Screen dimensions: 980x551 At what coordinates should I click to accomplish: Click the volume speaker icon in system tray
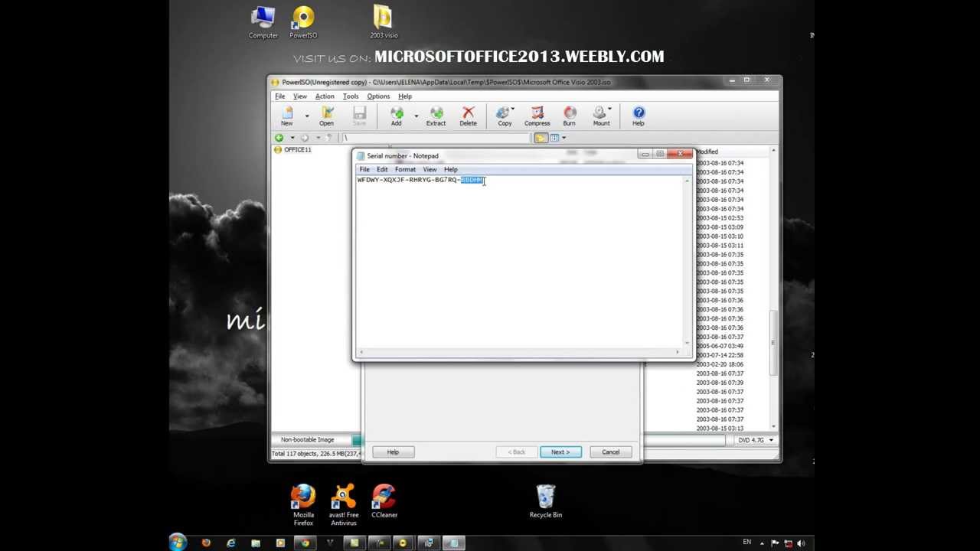[x=802, y=543]
